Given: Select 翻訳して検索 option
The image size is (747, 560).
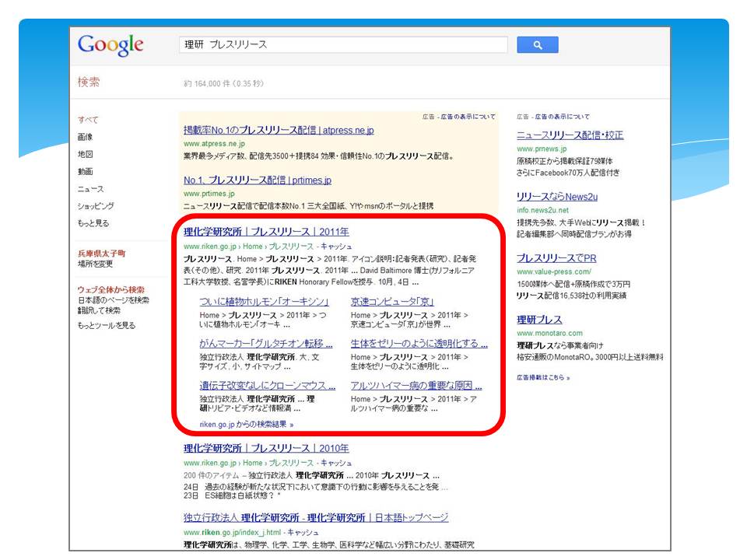Looking at the screenshot, I should pos(99,310).
